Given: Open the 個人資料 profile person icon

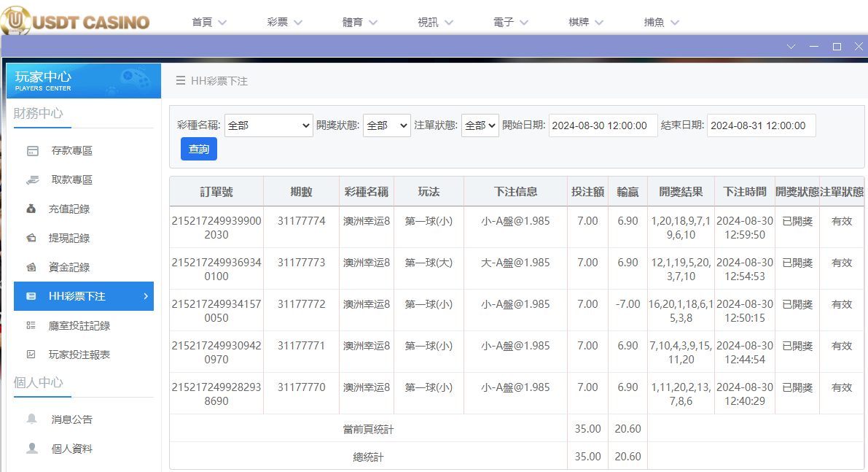Looking at the screenshot, I should point(31,447).
